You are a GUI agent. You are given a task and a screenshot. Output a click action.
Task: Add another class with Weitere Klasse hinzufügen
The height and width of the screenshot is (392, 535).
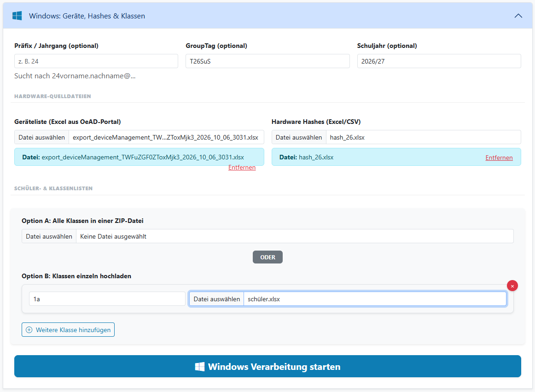(x=68, y=329)
